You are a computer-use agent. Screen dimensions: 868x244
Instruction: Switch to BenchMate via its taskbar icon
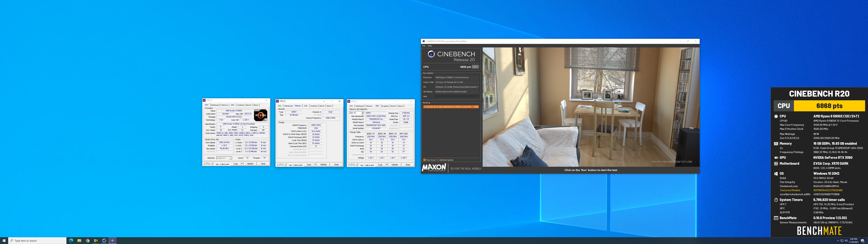click(x=96, y=241)
